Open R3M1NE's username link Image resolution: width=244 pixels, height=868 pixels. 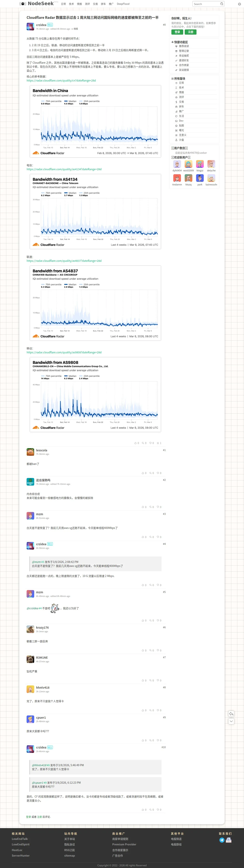pos(42,657)
